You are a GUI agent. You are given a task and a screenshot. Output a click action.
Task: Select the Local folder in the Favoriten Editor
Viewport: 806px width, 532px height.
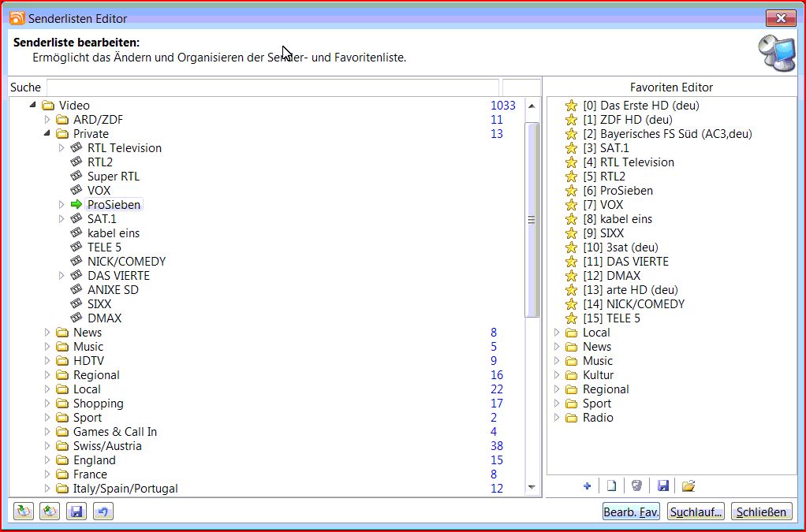(x=596, y=333)
